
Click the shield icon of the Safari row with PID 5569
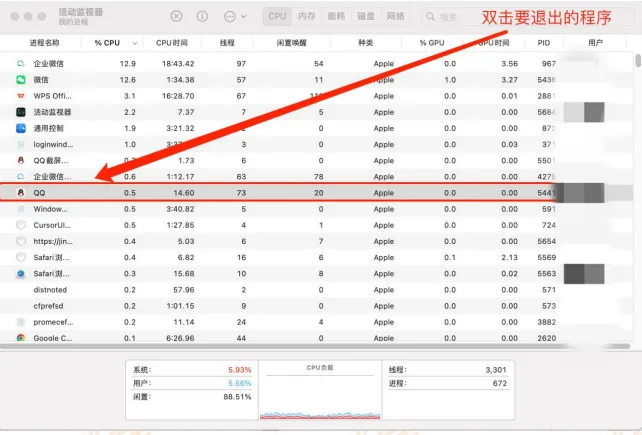click(20, 258)
